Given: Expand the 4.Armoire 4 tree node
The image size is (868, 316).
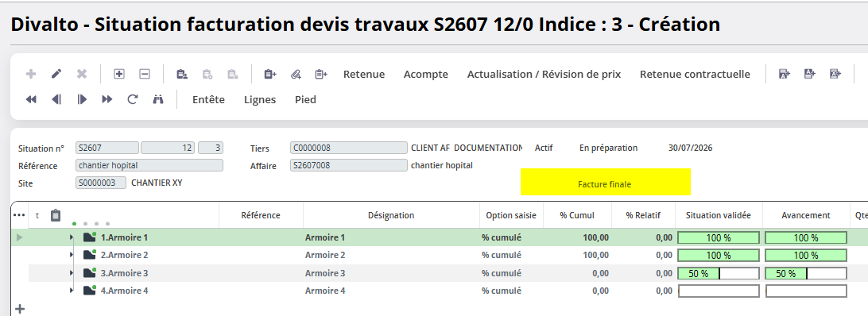Looking at the screenshot, I should click(x=72, y=291).
